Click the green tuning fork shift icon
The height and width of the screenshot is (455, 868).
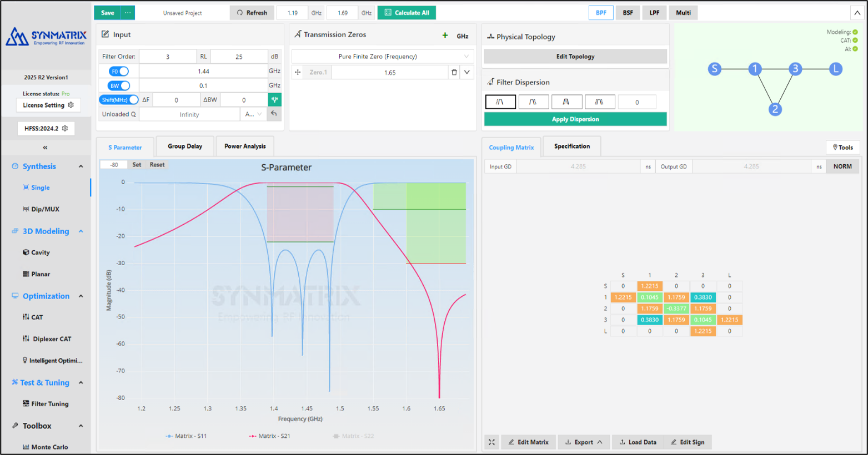(x=274, y=100)
